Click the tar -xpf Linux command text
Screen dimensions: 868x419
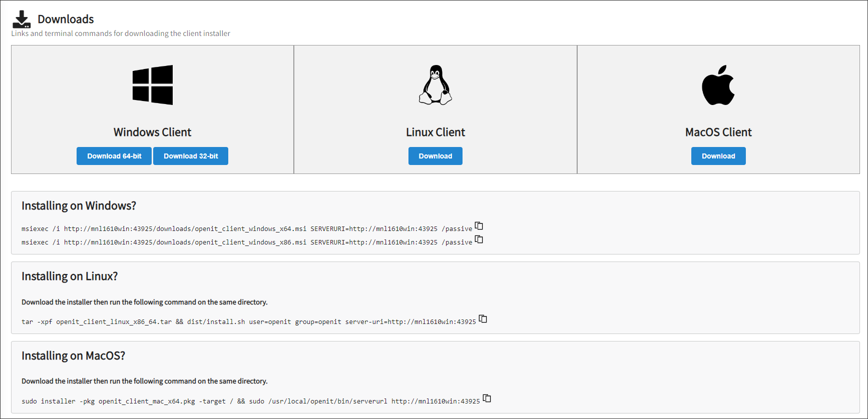[249, 322]
